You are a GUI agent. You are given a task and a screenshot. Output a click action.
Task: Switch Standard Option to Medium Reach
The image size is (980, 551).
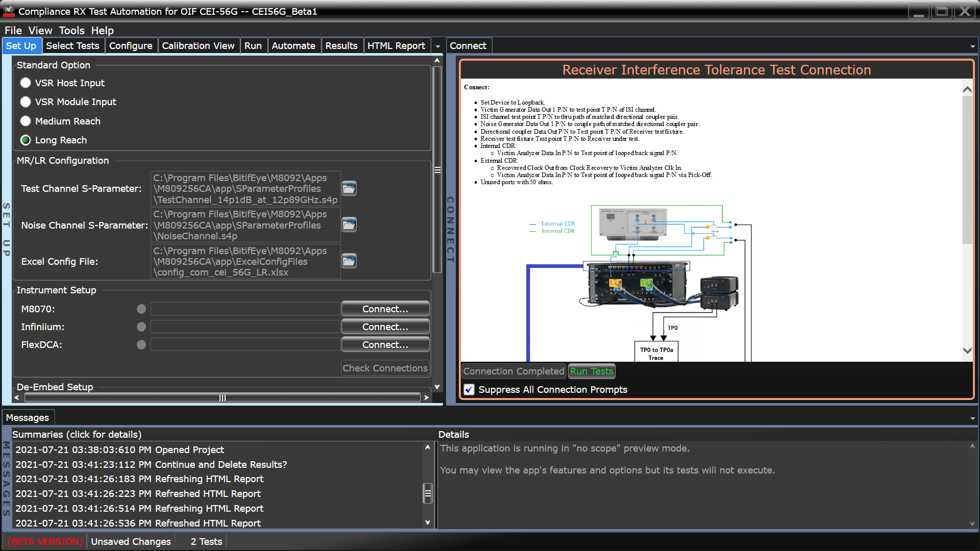[25, 121]
